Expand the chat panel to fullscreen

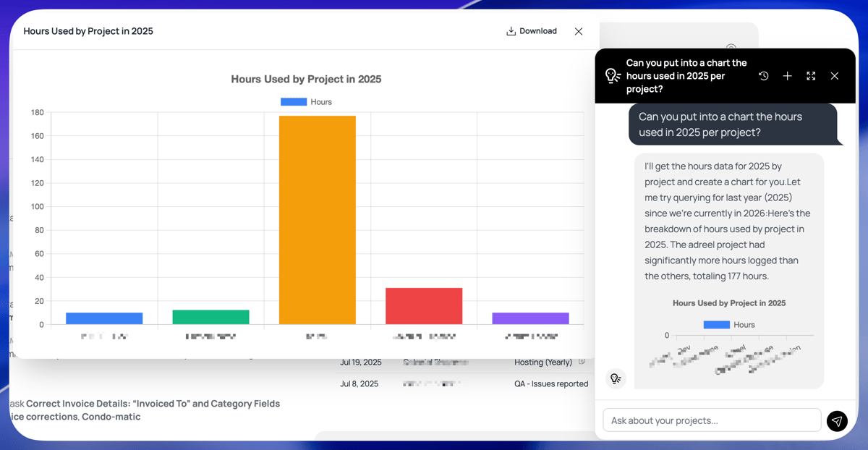[811, 76]
